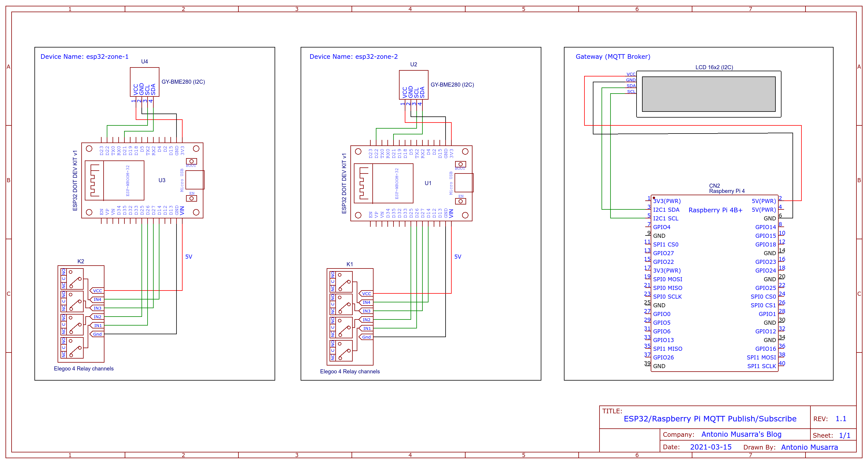Viewport: 868px width, 464px height.
Task: Click the 'Device Name: esp32-zone-2' text
Action: pyautogui.click(x=354, y=57)
